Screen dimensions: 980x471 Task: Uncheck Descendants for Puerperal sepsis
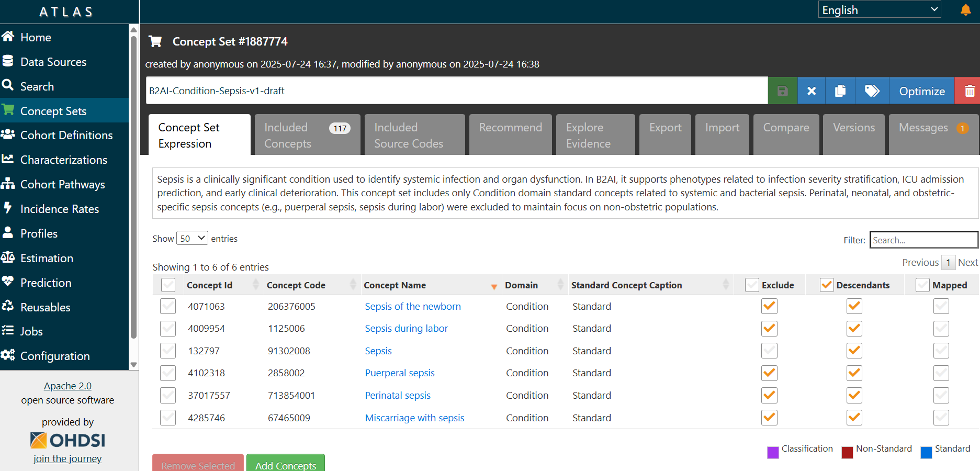click(x=854, y=373)
